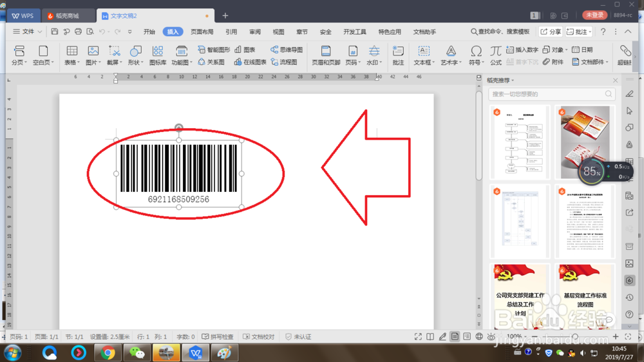Switch to the 稻壳商城 window tab
The width and height of the screenshot is (644, 362).
[x=68, y=15]
